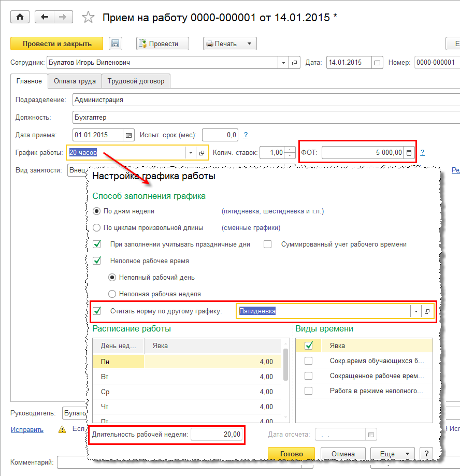Open calculator icon in ФОТ field
Viewport: 460px width, 476px height.
tap(409, 153)
